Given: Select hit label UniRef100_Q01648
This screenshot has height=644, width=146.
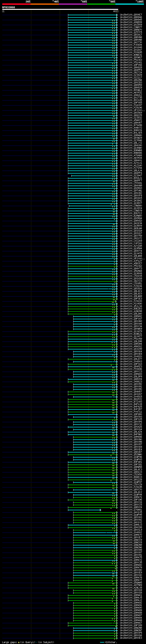Looking at the screenshot, I should click(131, 48).
